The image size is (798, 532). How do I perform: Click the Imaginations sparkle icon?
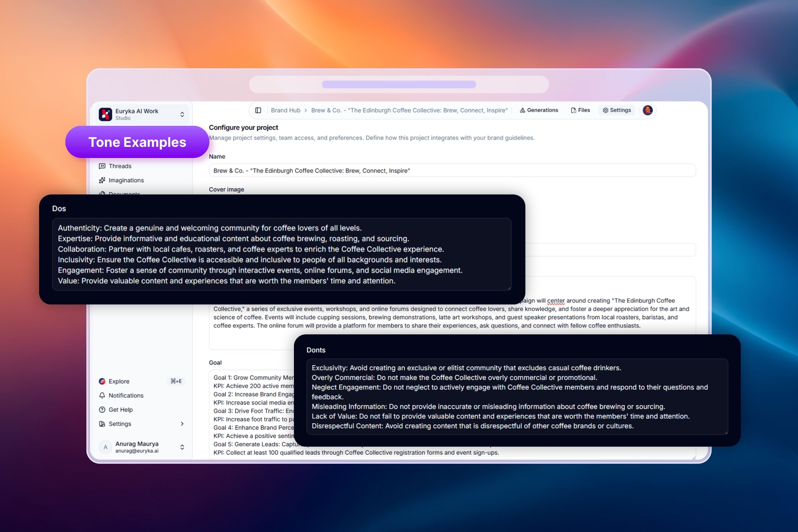[x=102, y=180]
